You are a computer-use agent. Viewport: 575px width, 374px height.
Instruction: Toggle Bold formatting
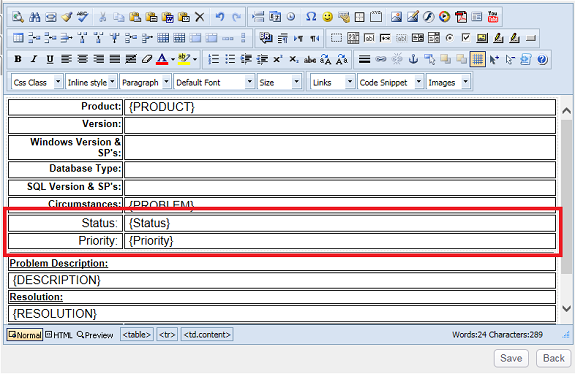coord(18,59)
